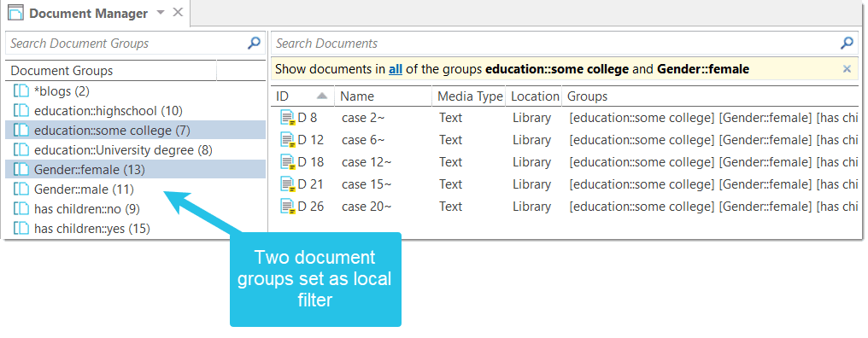Toggle the ID column sort arrow
The height and width of the screenshot is (338, 868).
321,96
